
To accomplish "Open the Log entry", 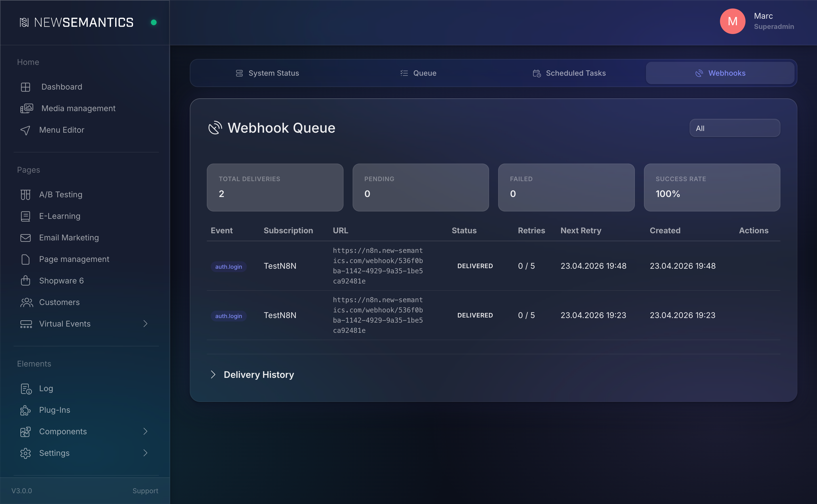I will 46,389.
